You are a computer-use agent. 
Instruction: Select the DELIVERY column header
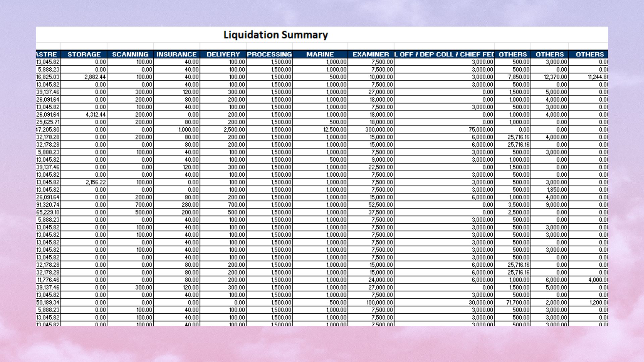[223, 54]
